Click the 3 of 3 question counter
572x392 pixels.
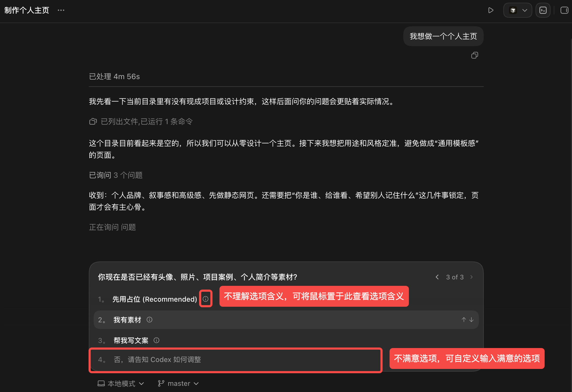point(455,277)
